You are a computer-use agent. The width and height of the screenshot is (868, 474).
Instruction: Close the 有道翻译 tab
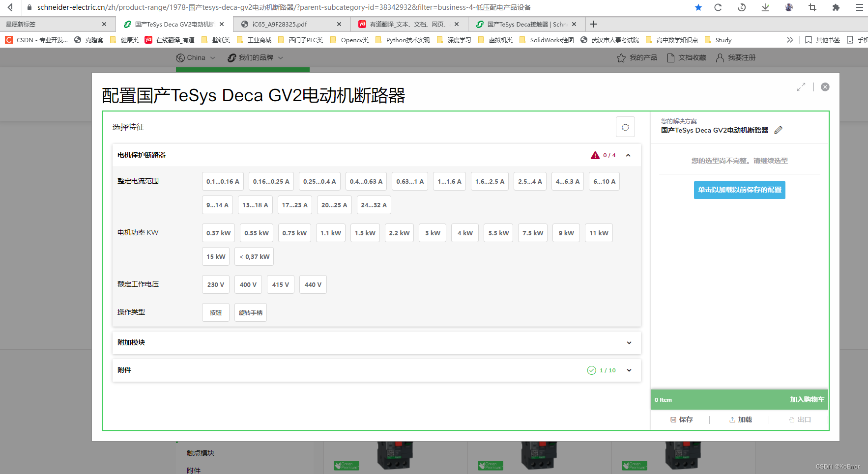[x=457, y=24]
